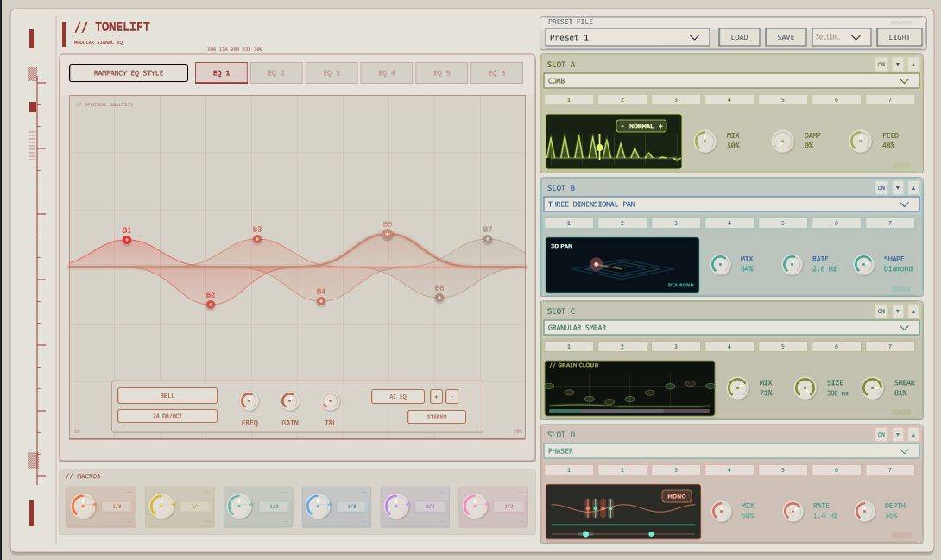Click the RAMPANCY EQ STYLE button
941x560 pixels.
129,73
